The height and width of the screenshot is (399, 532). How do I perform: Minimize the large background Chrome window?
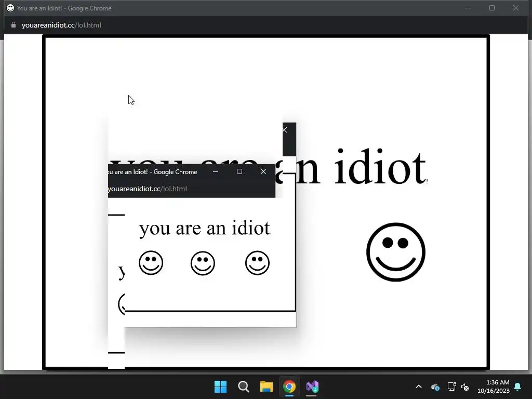(x=468, y=8)
